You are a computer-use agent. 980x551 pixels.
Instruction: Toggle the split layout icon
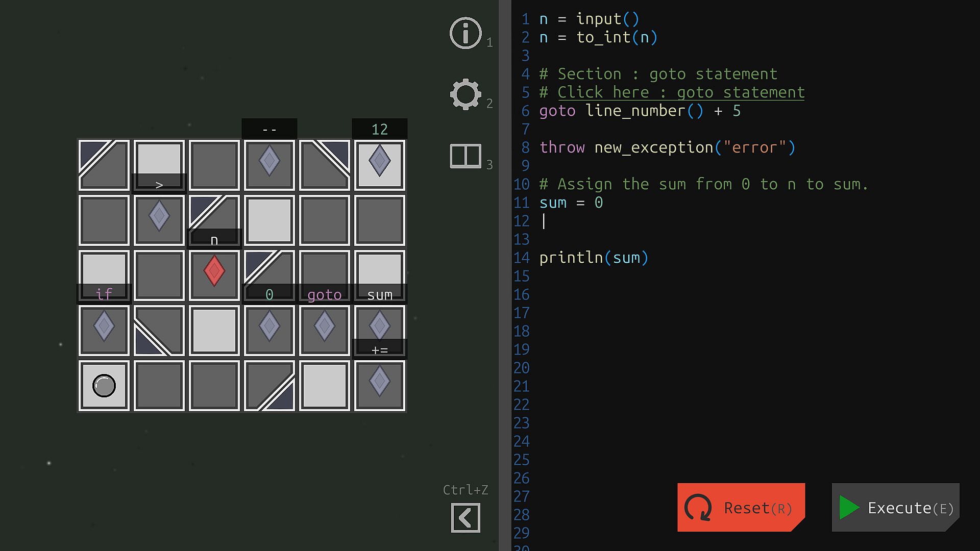click(465, 156)
